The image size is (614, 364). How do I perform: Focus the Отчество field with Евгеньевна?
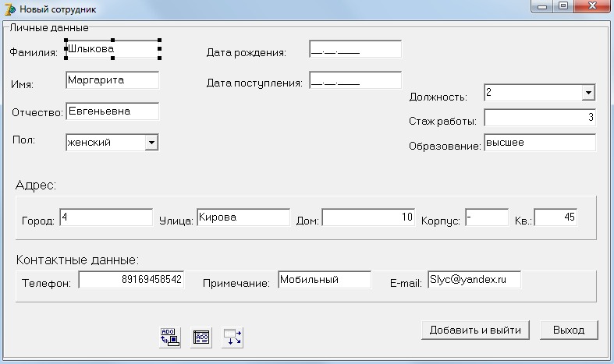pos(112,111)
